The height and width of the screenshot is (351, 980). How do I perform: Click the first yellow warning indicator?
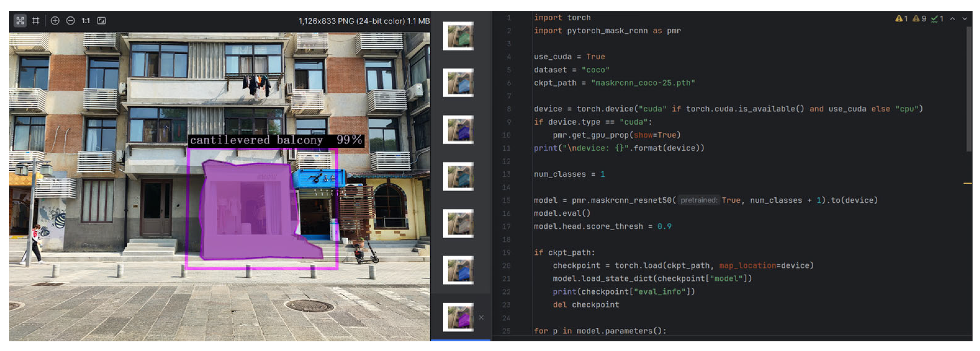point(901,18)
